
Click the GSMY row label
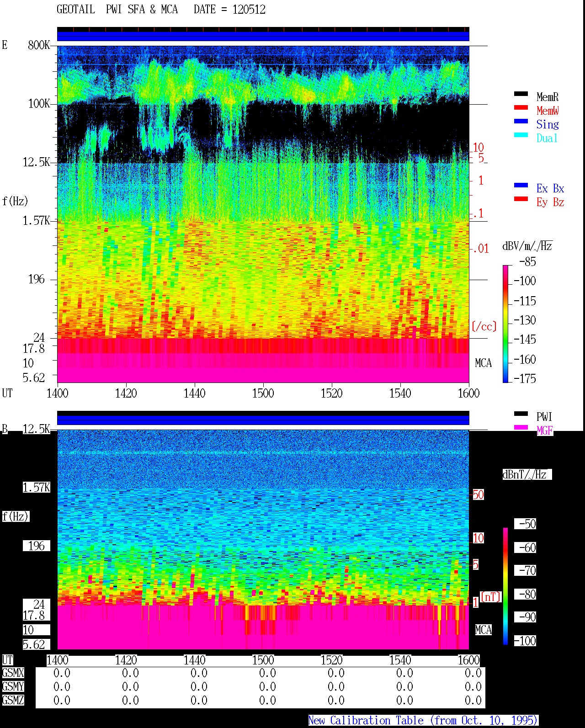(13, 686)
